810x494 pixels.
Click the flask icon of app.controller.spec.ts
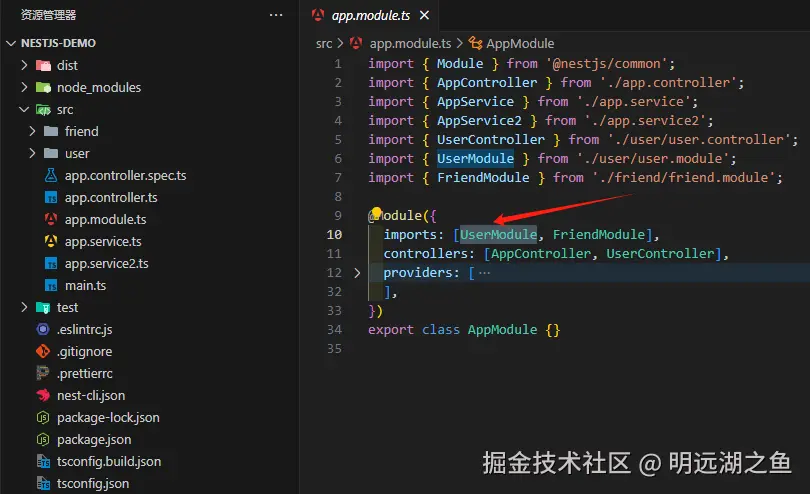(51, 175)
